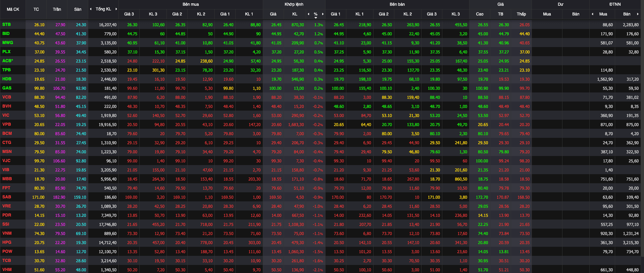Select the Bên bán header group
Viewport: 644px width, 273px height.
tap(397, 4)
